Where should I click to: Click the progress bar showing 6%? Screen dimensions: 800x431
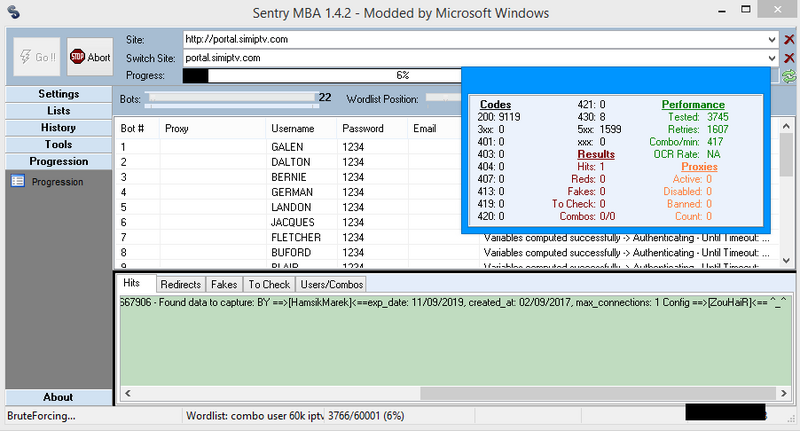point(322,75)
